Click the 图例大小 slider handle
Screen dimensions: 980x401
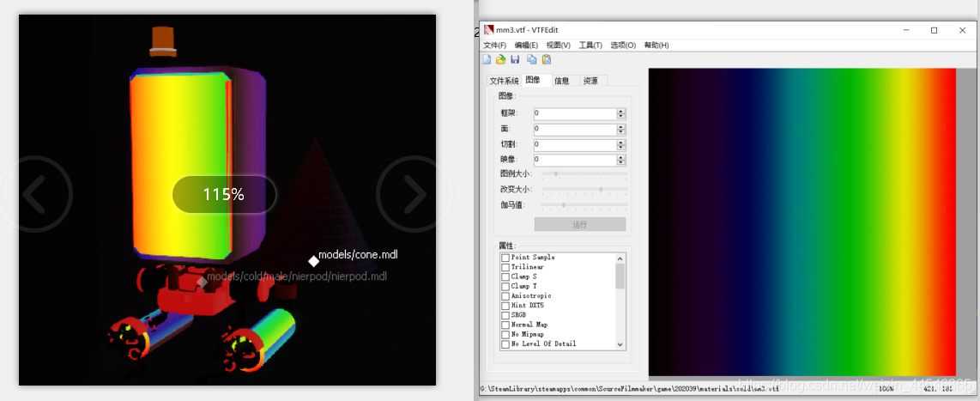[555, 174]
